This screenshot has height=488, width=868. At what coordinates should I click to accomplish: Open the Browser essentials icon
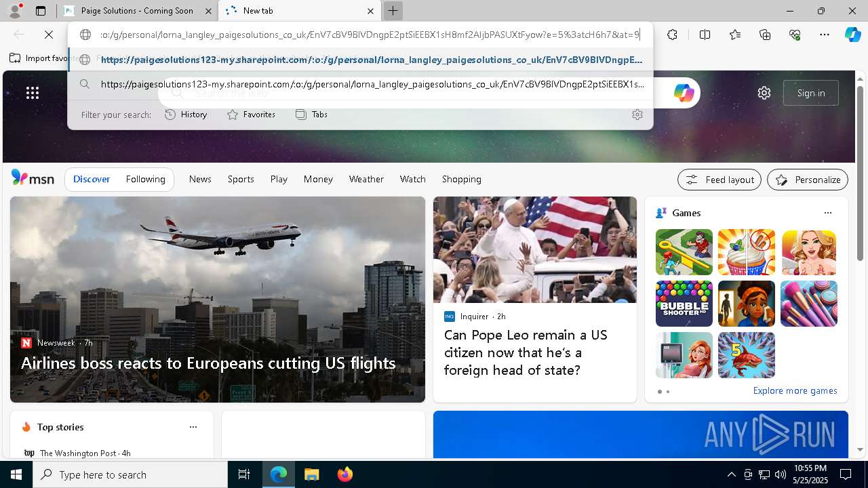[795, 35]
